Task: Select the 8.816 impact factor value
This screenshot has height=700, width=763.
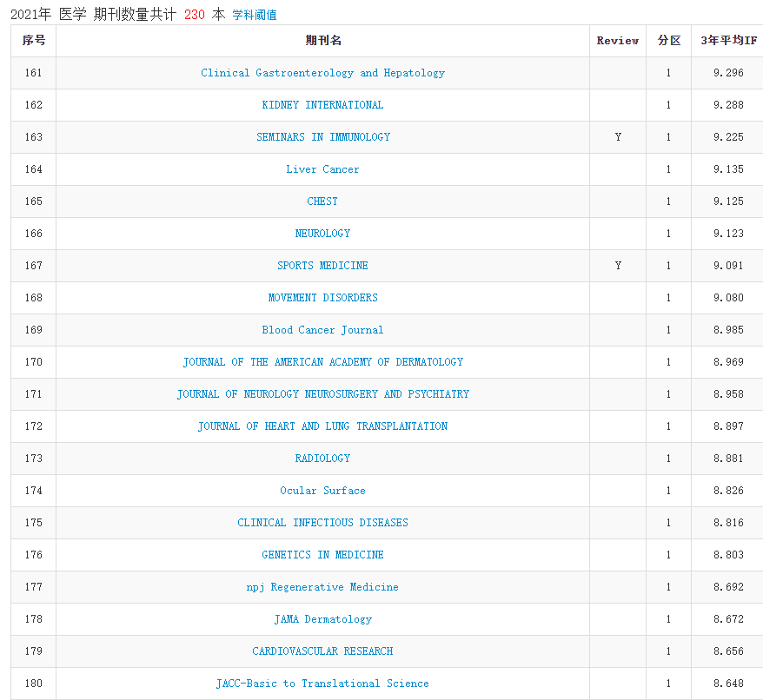Action: click(728, 523)
